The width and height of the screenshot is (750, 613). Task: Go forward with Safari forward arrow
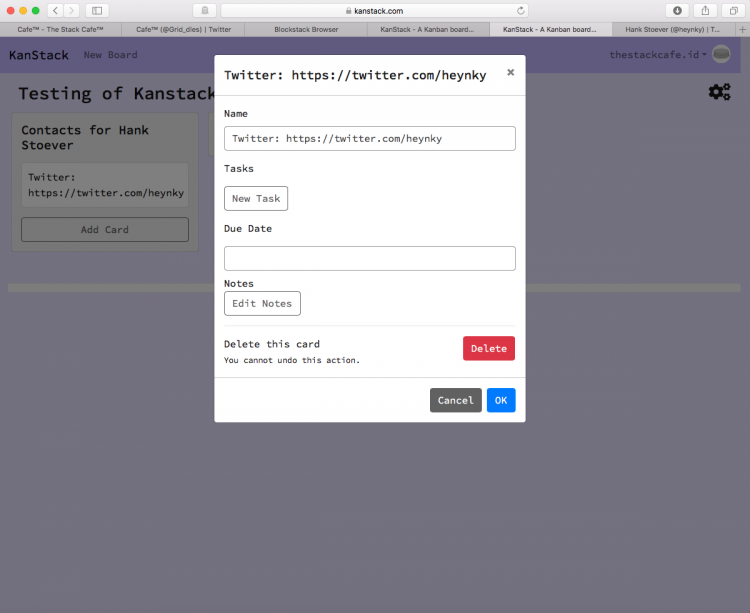71,11
